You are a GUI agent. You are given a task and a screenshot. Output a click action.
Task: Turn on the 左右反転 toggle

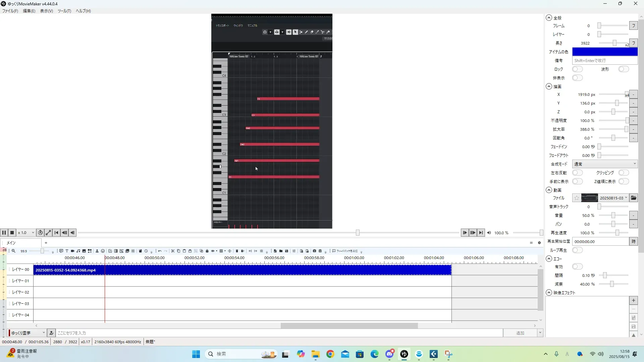577,173
